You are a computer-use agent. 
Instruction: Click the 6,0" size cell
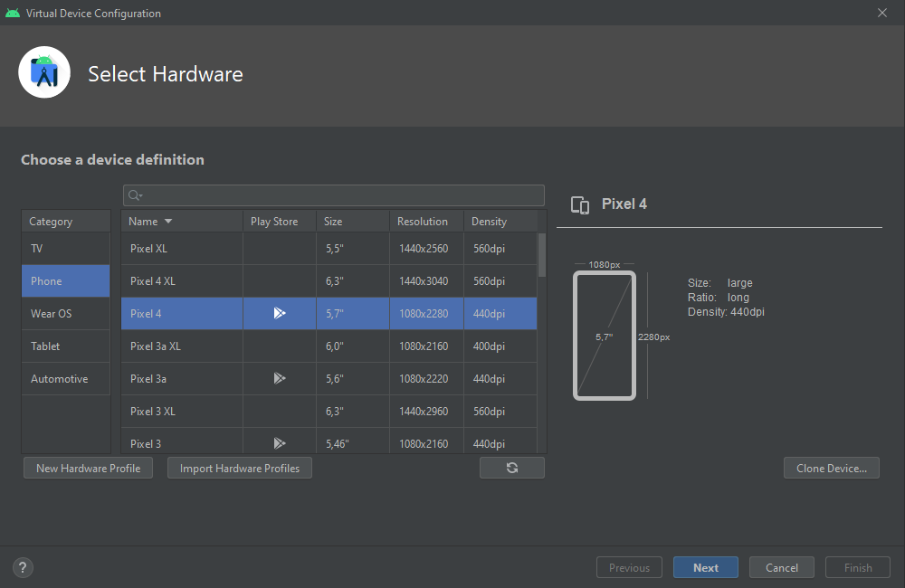pos(353,346)
